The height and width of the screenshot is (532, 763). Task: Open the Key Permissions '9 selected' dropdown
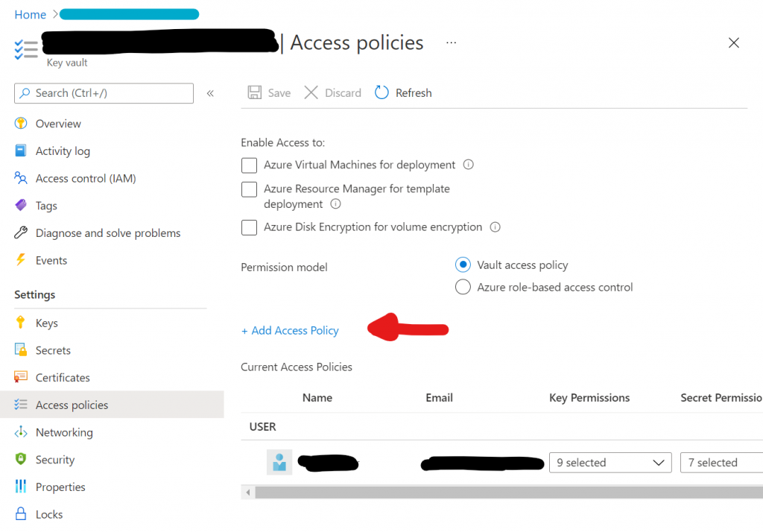click(610, 463)
